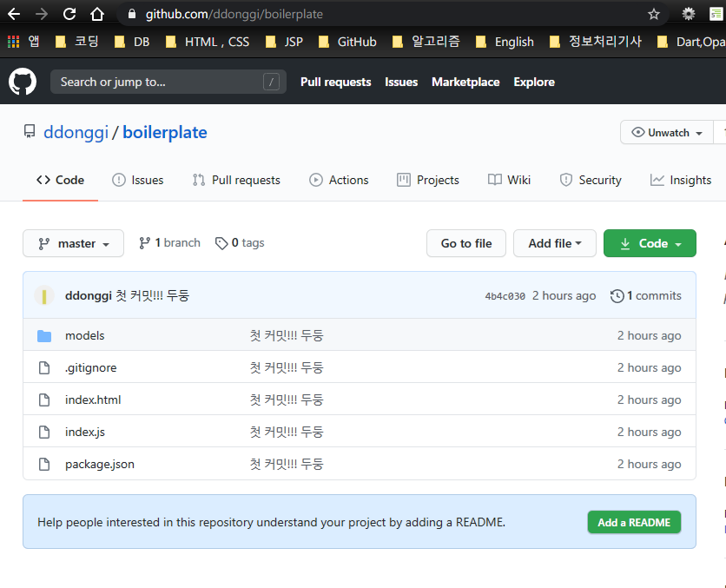Image resolution: width=726 pixels, height=588 pixels.
Task: Open the 첫 커밋!!! 두둥 message in header row
Action: coord(152,295)
